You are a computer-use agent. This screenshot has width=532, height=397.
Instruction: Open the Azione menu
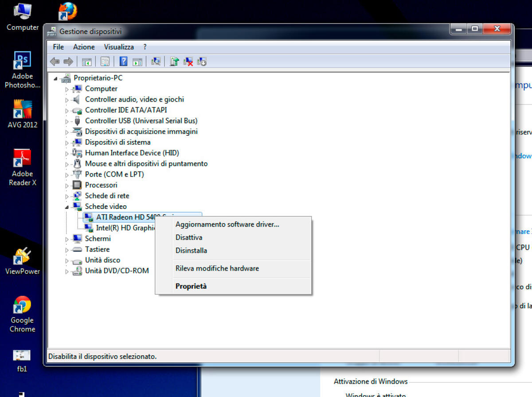[x=84, y=47]
